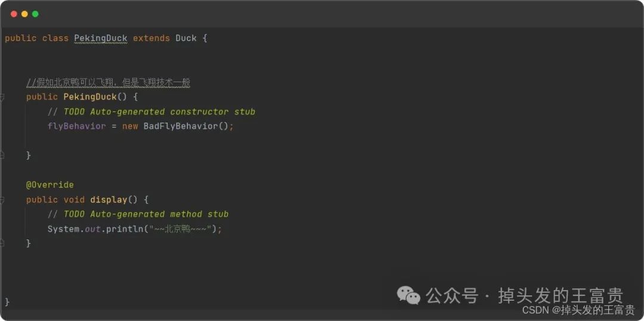Collapse the display() method fold marker
Viewport: 644px width, 321px height.
point(2,200)
